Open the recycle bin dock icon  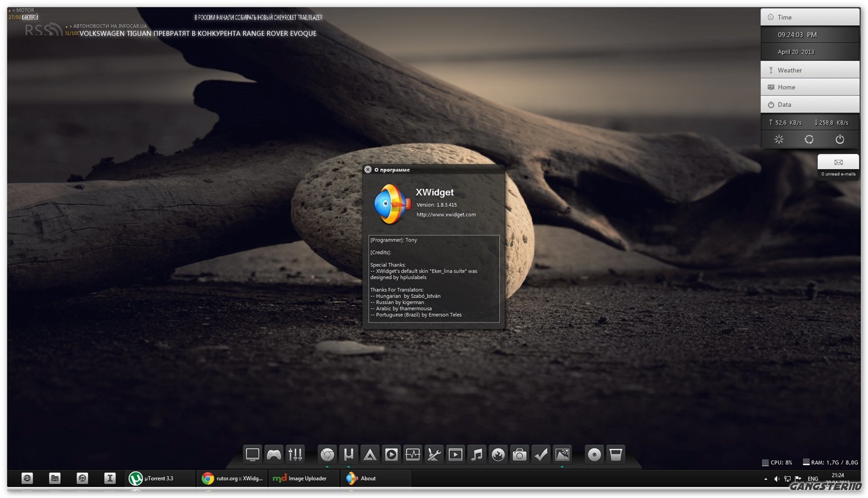click(x=616, y=454)
